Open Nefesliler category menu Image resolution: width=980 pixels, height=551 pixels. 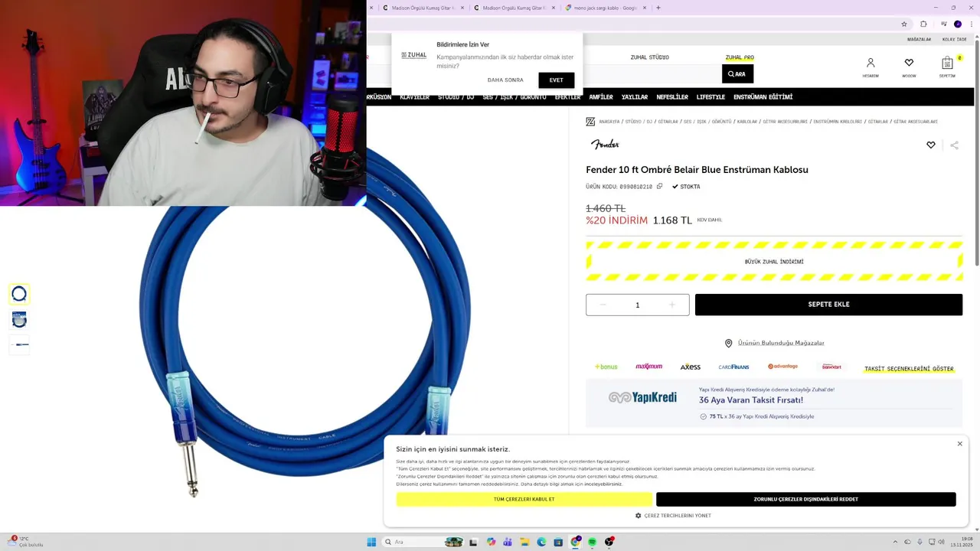pos(672,97)
